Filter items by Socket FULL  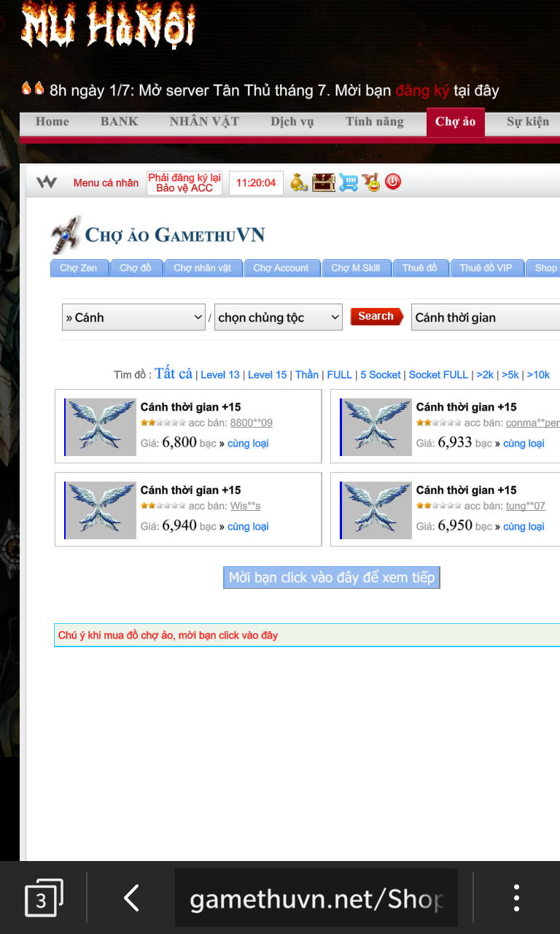[x=438, y=375]
